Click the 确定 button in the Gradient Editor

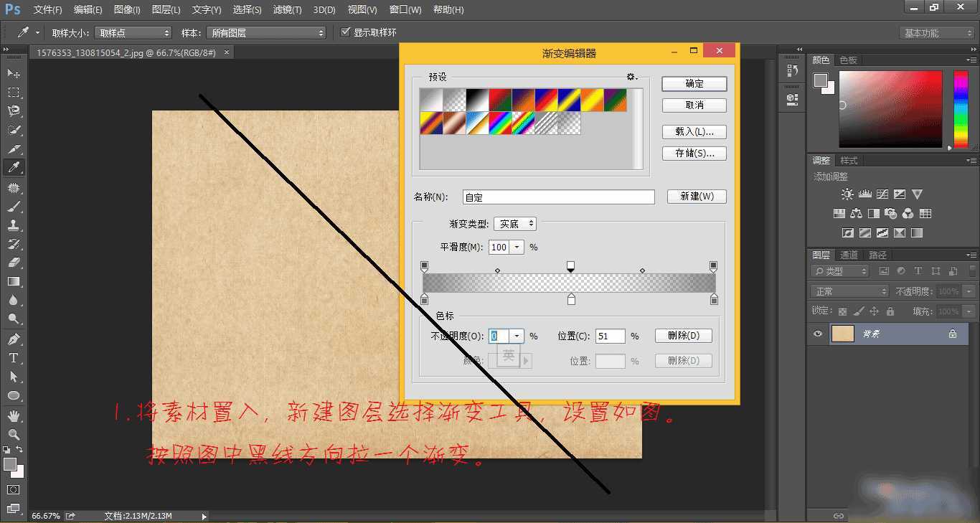click(693, 83)
